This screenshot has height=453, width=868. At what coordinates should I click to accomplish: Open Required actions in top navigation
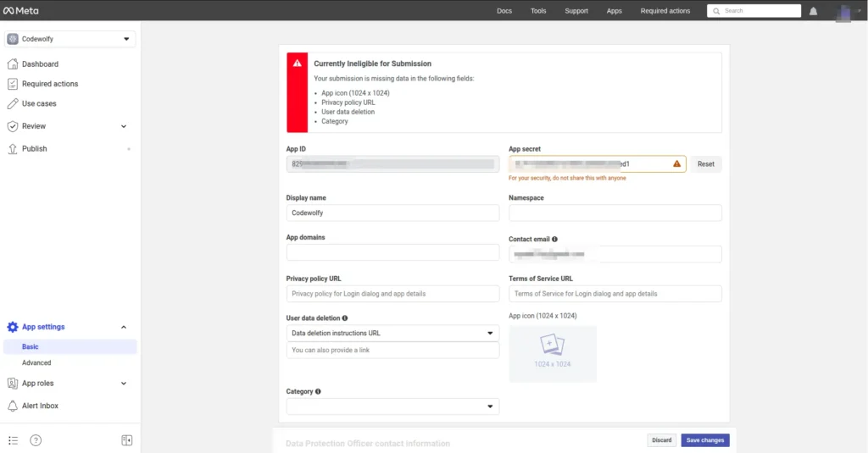click(665, 11)
